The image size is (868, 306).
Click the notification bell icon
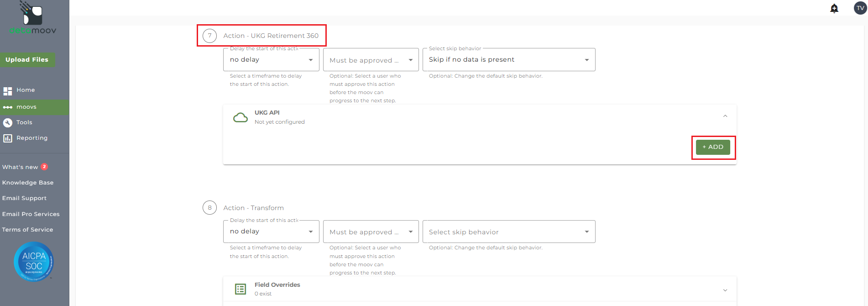(x=834, y=8)
